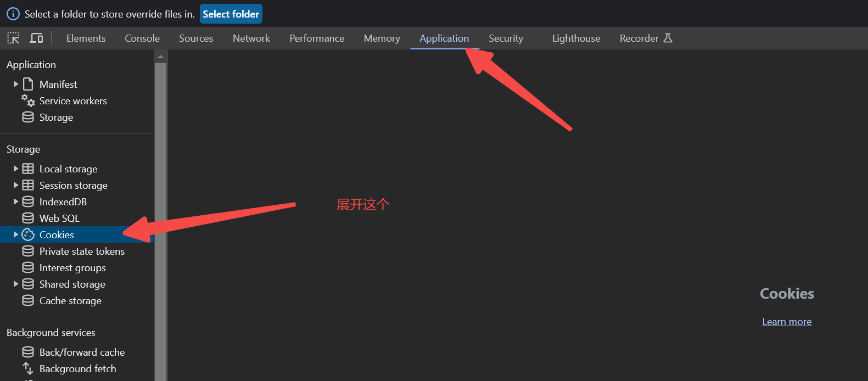Switch to the Network tab

[x=251, y=38]
